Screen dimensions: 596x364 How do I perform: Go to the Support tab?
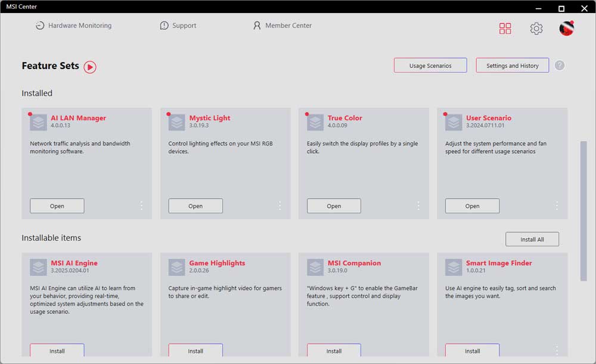[178, 26]
